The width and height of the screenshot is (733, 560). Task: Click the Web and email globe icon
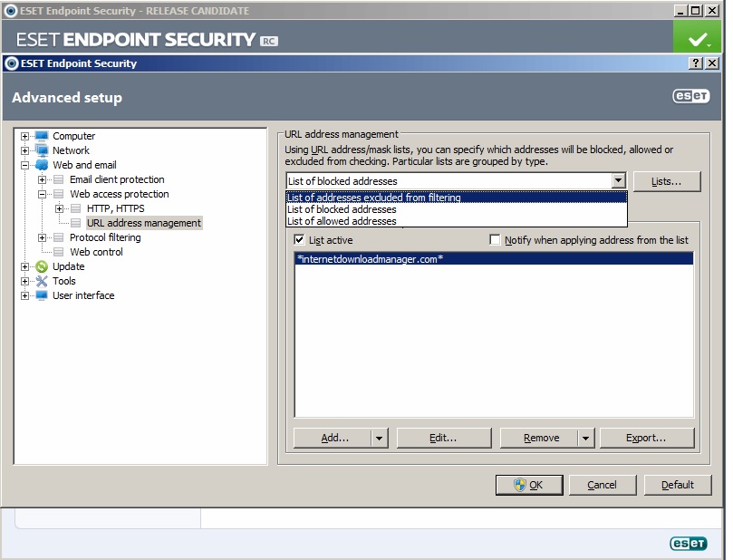click(42, 165)
